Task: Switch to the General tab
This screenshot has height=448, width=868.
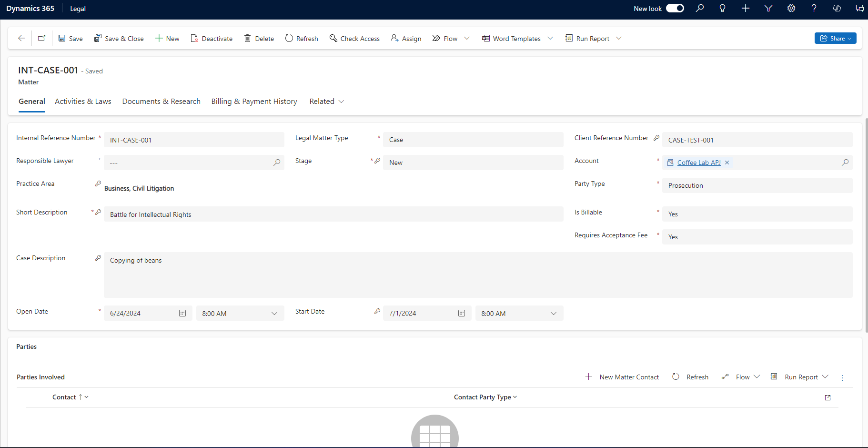Action: point(32,102)
